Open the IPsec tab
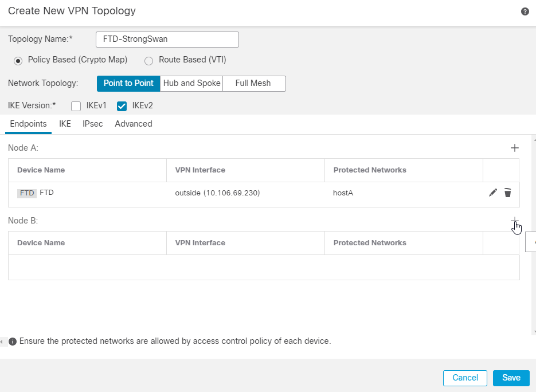536x392 pixels. pyautogui.click(x=93, y=124)
